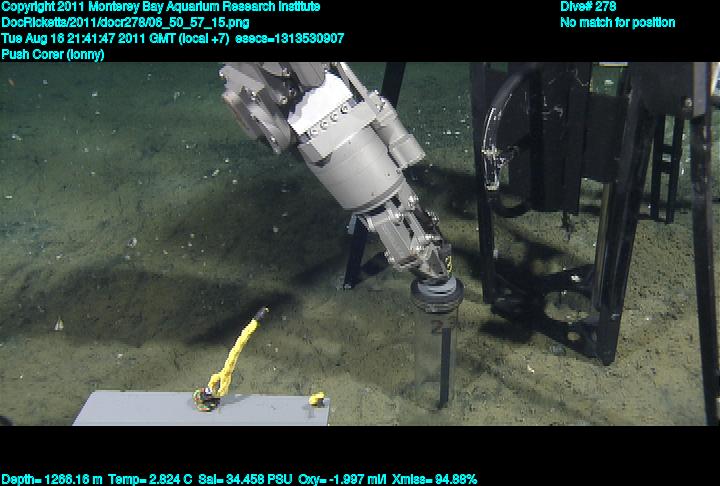Click the black push core cap held by gripper
The height and width of the screenshot is (486, 720).
437,294
